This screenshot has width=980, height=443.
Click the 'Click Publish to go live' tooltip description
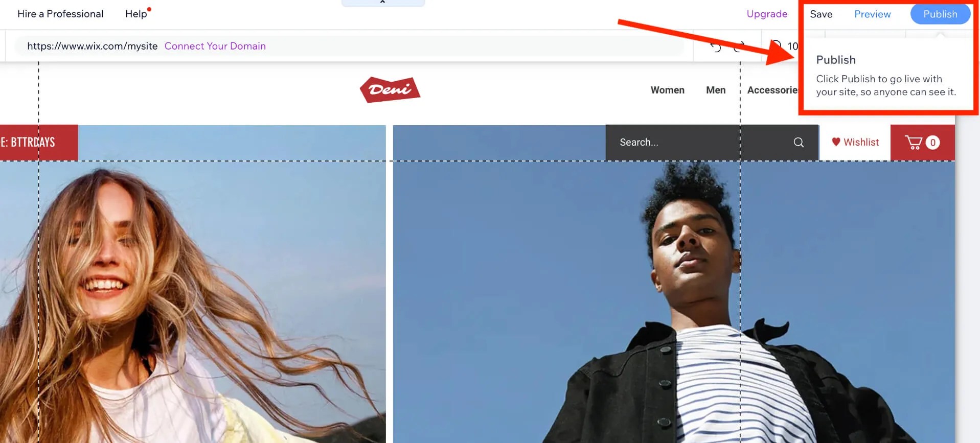pyautogui.click(x=886, y=85)
